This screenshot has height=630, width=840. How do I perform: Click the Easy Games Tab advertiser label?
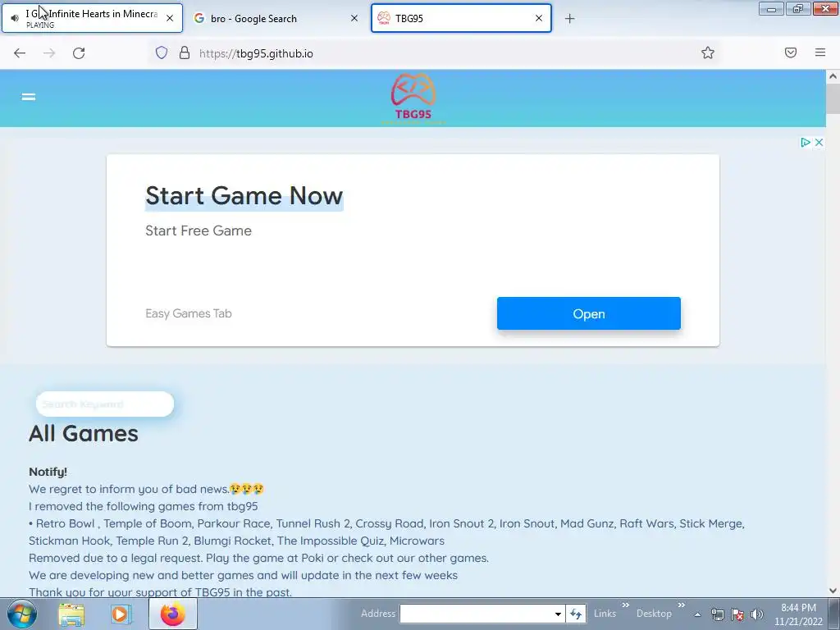(x=189, y=314)
